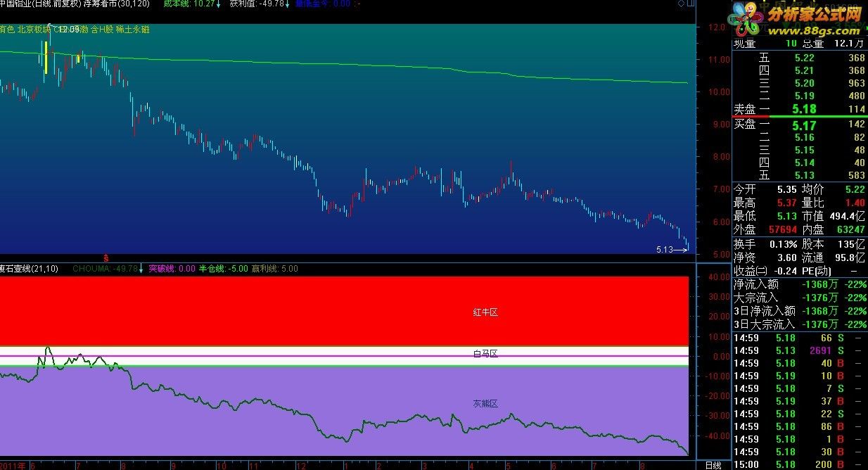Image resolution: width=868 pixels, height=470 pixels.
Task: Click the 换手 0.13% value
Action: click(782, 244)
